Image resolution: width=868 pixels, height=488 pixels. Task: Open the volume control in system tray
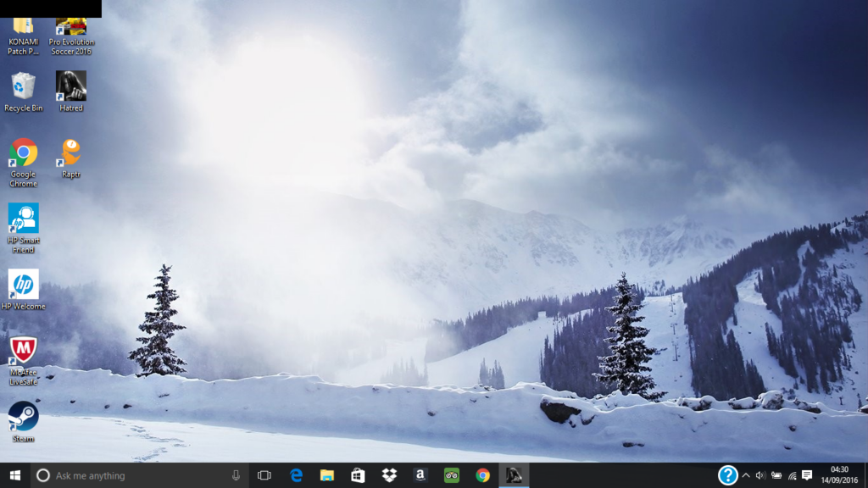760,475
